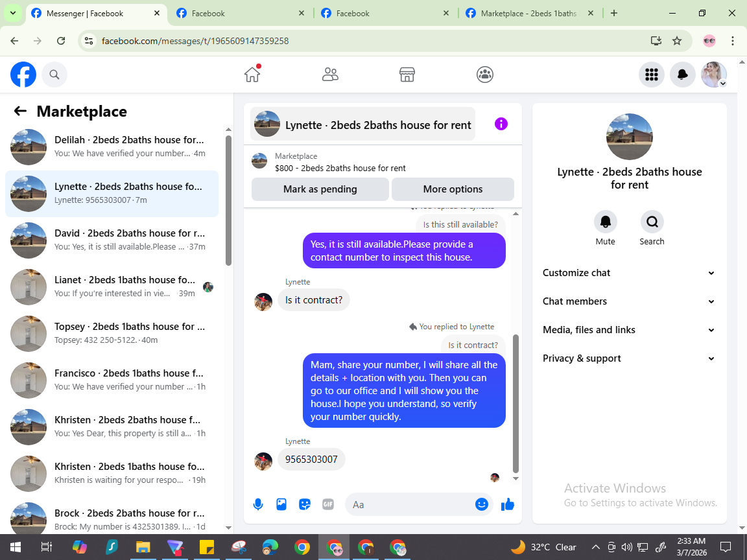Viewport: 747px width, 560px height.
Task: Click the address bar URL
Action: point(195,41)
